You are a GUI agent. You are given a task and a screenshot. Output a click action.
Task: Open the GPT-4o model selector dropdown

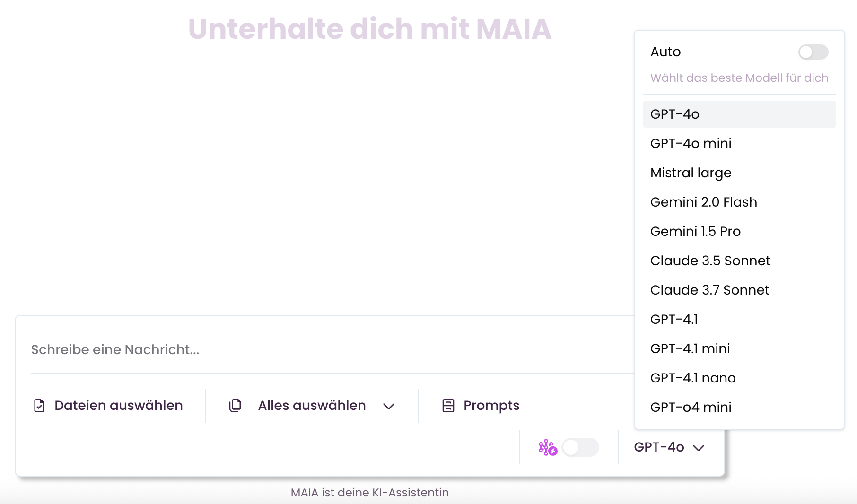tap(669, 447)
